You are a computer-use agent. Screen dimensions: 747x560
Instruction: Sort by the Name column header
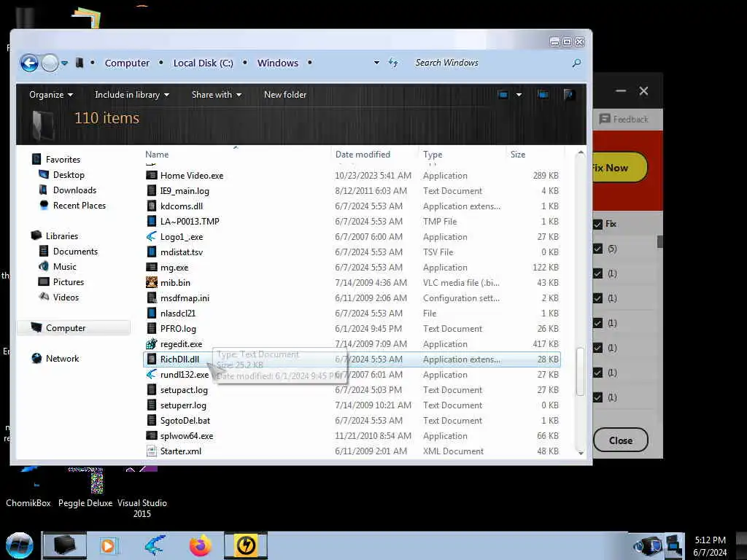tap(157, 155)
